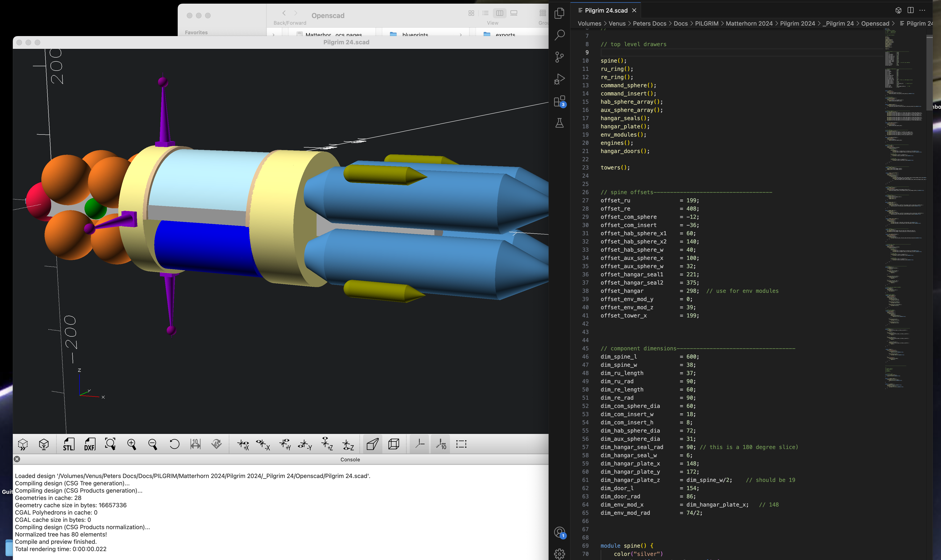Expand the Peters Docs breadcrumb
941x560 pixels.
(x=649, y=23)
